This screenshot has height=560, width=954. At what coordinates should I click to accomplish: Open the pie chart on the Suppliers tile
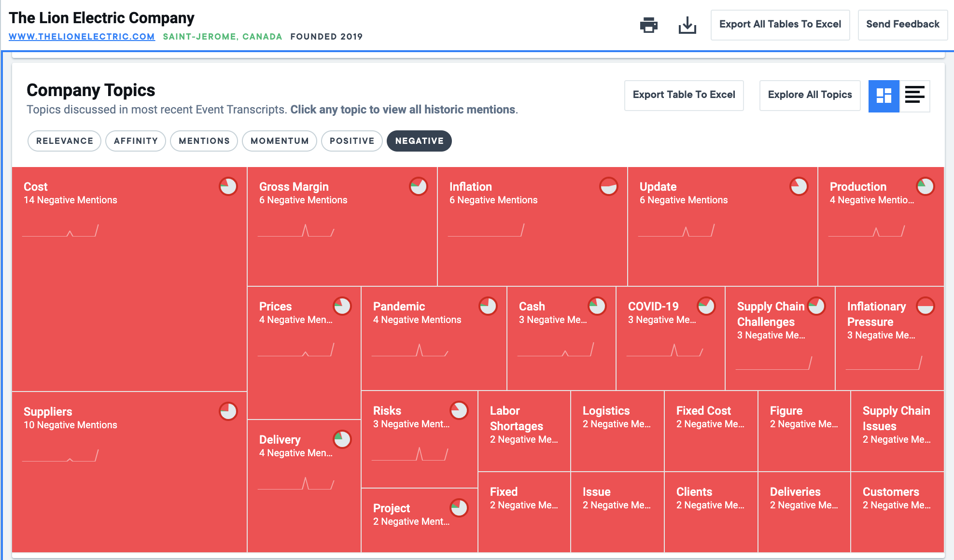pos(228,411)
